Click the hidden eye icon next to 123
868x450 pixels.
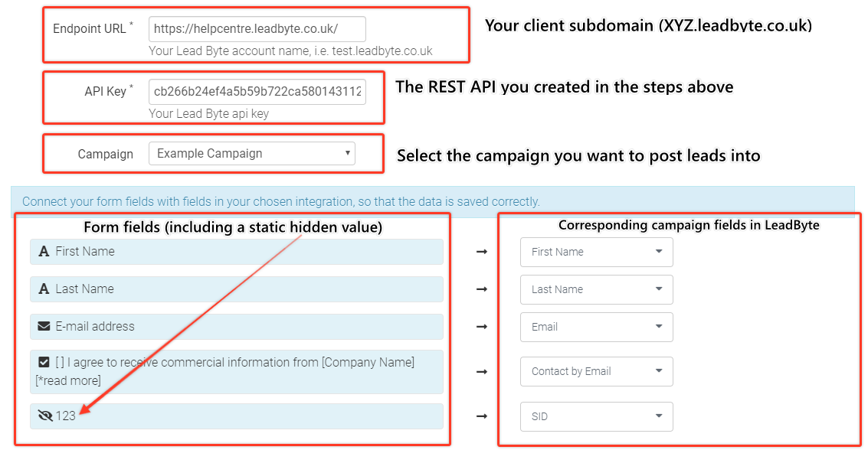45,416
